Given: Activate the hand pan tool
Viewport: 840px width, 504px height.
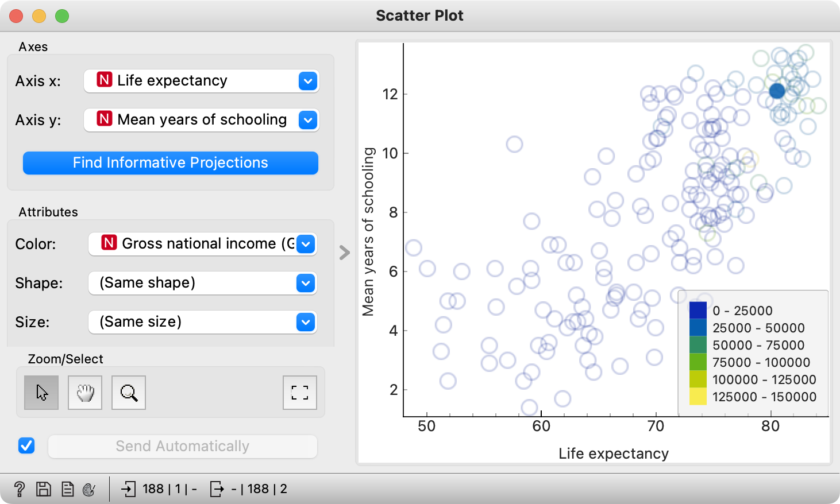Looking at the screenshot, I should pyautogui.click(x=84, y=393).
